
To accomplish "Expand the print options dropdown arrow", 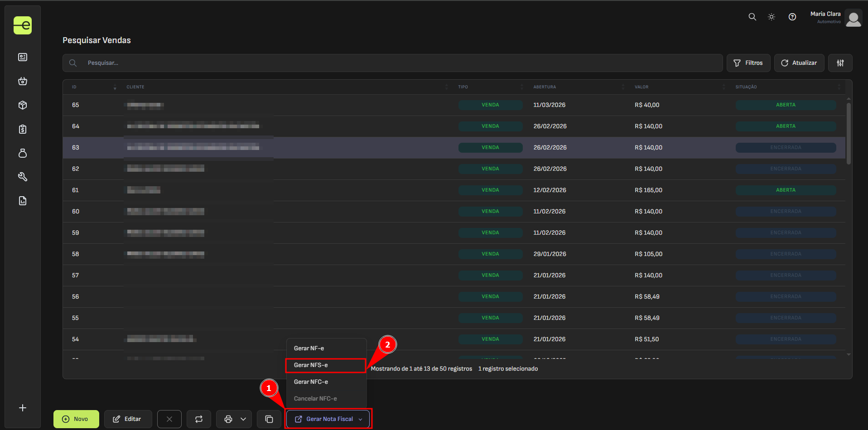I will click(x=243, y=419).
